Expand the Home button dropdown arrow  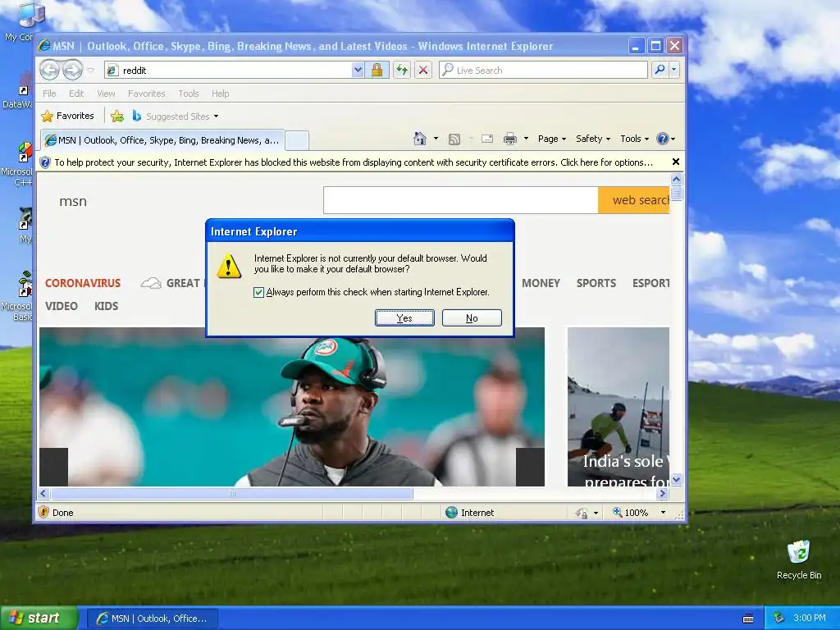(x=436, y=139)
